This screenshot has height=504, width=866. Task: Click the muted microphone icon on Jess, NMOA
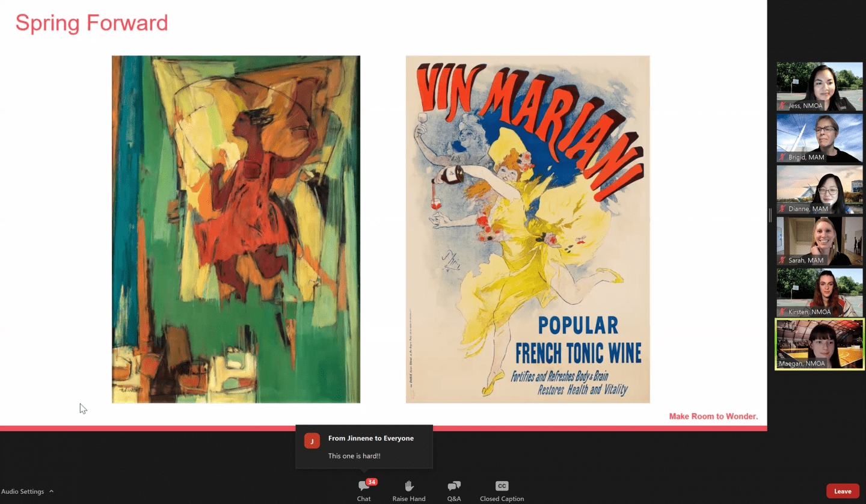pos(782,106)
